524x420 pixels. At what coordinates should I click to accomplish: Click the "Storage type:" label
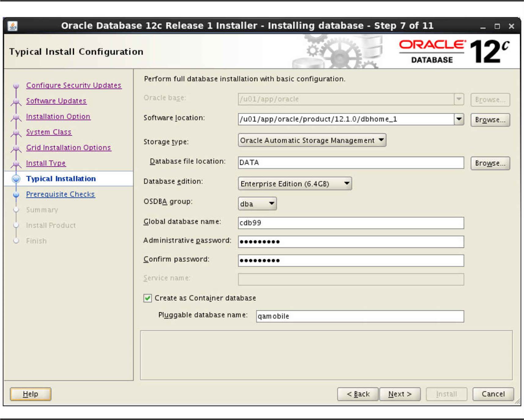166,142
